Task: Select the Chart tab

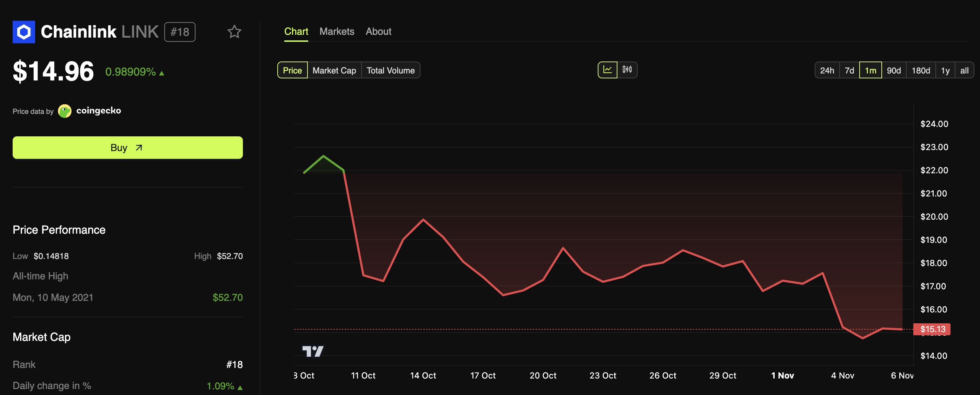Action: pyautogui.click(x=296, y=32)
